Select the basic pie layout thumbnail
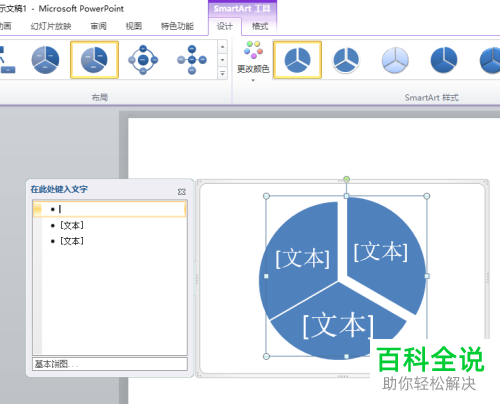Image resolution: width=500 pixels, height=404 pixels. coord(45,60)
